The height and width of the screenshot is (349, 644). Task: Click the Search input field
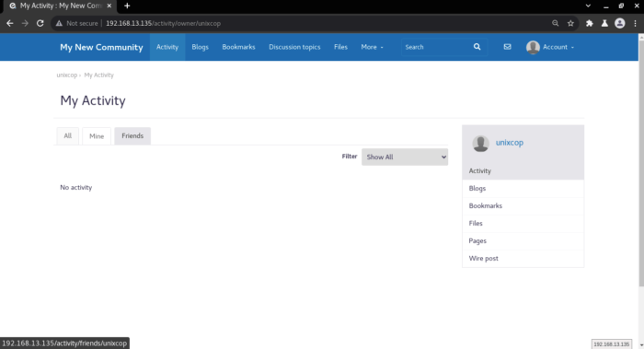point(436,47)
